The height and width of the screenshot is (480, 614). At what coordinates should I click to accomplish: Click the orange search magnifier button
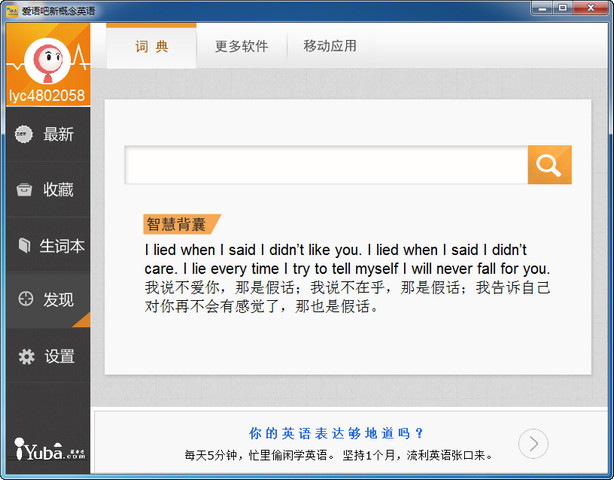point(549,164)
